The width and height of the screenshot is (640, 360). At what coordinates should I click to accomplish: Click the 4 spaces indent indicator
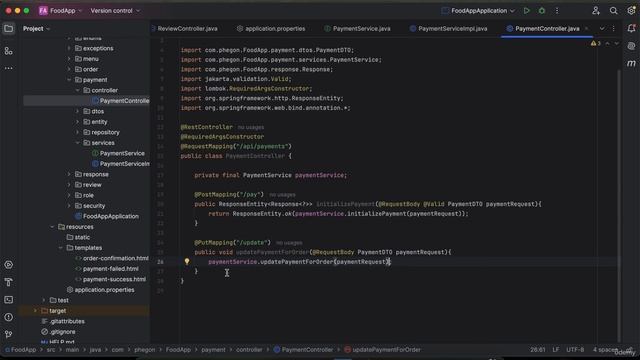[x=605, y=350]
